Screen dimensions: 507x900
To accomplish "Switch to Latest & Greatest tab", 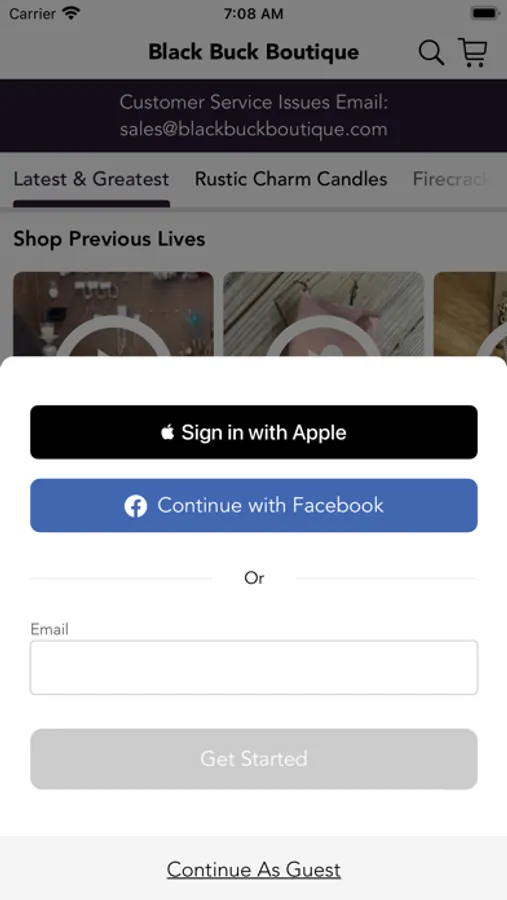I will (91, 179).
